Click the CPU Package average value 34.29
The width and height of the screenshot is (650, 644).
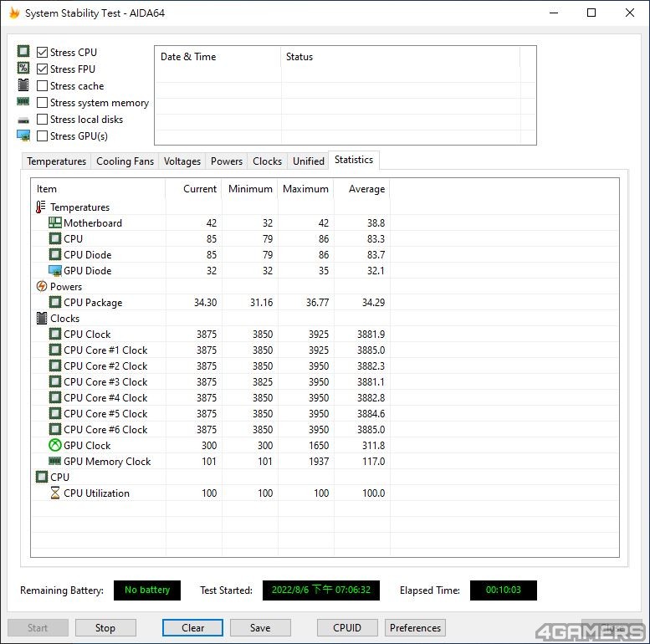click(x=373, y=303)
